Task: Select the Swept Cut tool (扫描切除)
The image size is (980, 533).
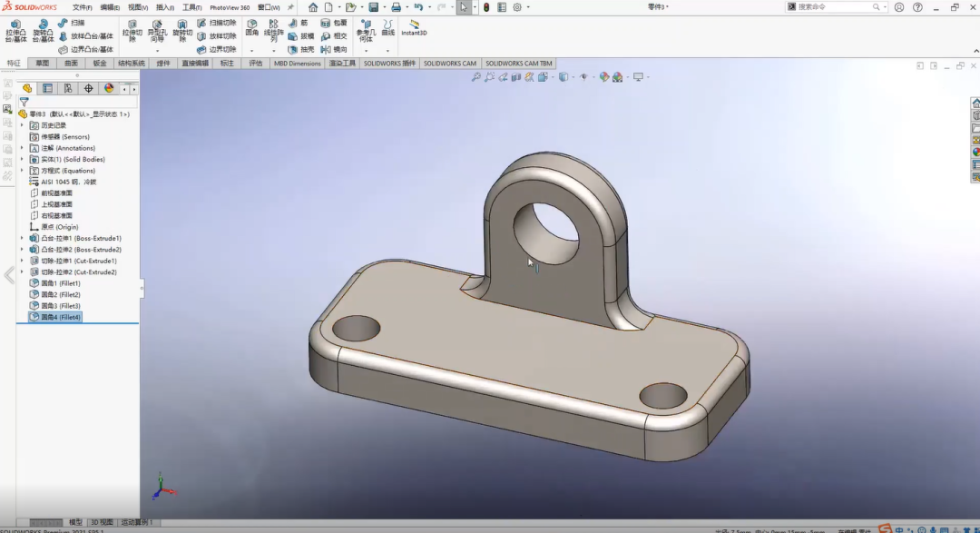Action: pyautogui.click(x=216, y=23)
